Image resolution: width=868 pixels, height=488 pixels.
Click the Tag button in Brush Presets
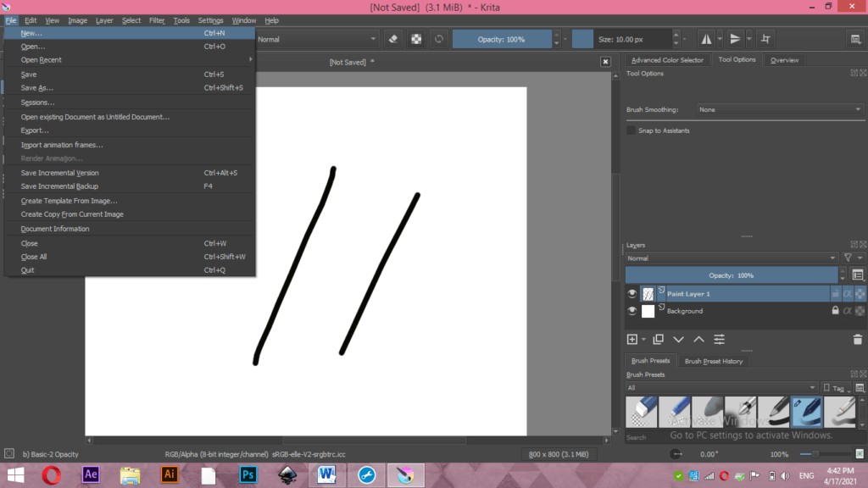836,388
